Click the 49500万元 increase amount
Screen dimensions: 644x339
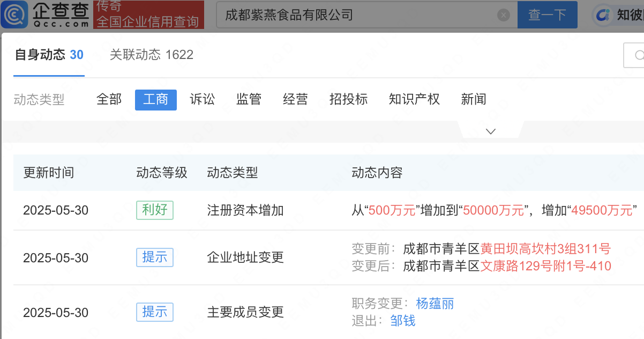point(602,210)
